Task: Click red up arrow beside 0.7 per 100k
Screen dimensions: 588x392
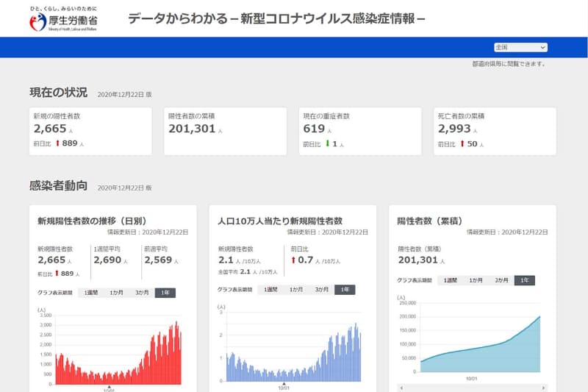Action: click(293, 260)
